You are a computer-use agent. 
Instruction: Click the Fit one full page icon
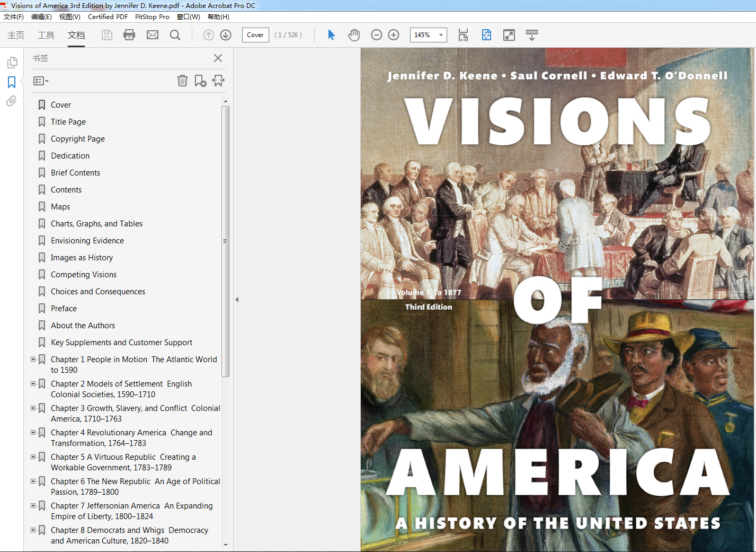[486, 35]
